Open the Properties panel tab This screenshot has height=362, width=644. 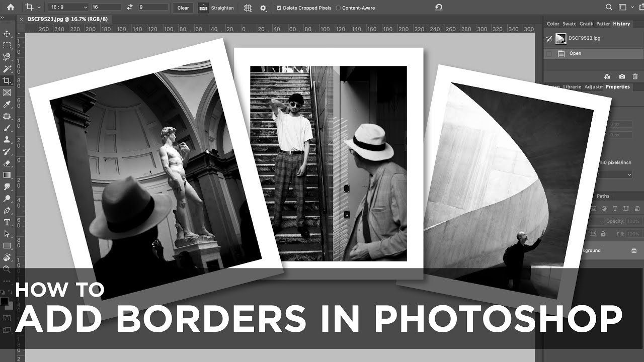617,86
